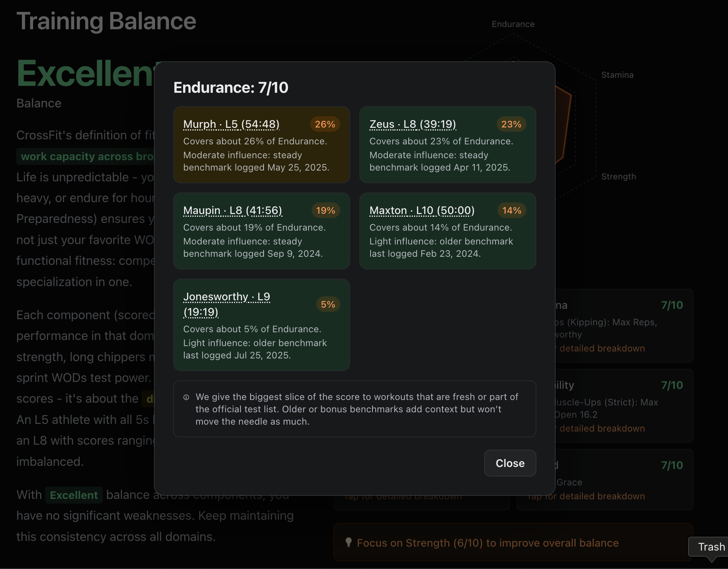This screenshot has height=569, width=728.
Task: Open the Maxton L10 benchmark link
Action: coord(422,211)
